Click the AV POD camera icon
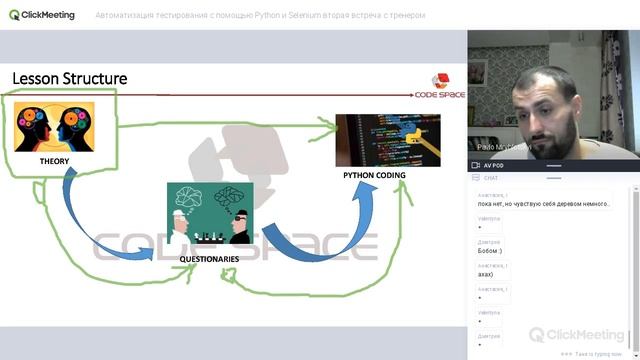The image size is (640, 360). click(x=476, y=165)
